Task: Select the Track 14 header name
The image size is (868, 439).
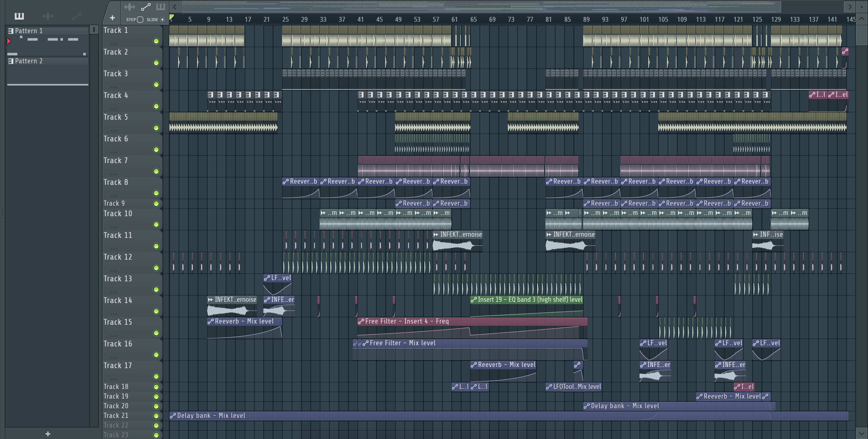Action: pos(118,300)
